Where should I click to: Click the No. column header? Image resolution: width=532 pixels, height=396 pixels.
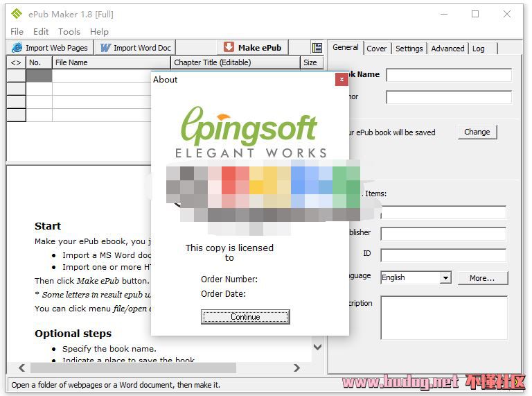39,62
